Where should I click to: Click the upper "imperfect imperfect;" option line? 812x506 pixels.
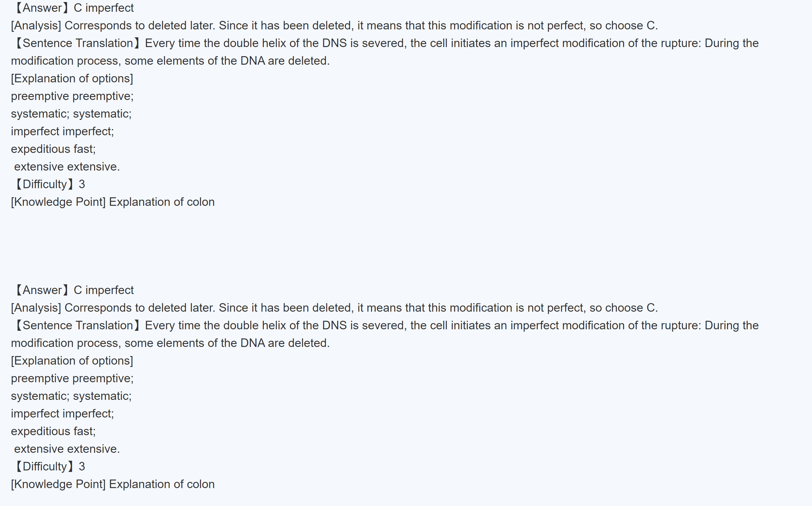(x=62, y=131)
